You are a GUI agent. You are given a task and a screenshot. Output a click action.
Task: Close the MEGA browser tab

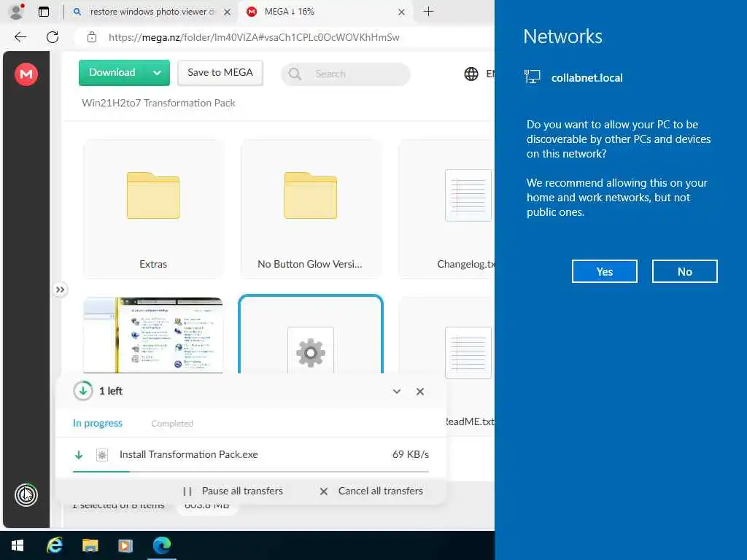[x=402, y=12]
